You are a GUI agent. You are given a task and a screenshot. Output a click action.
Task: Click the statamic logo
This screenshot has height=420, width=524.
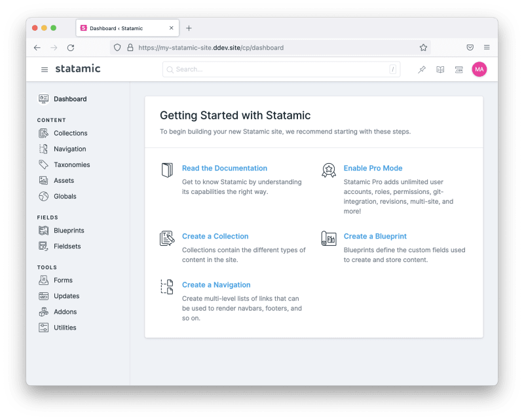click(x=78, y=69)
